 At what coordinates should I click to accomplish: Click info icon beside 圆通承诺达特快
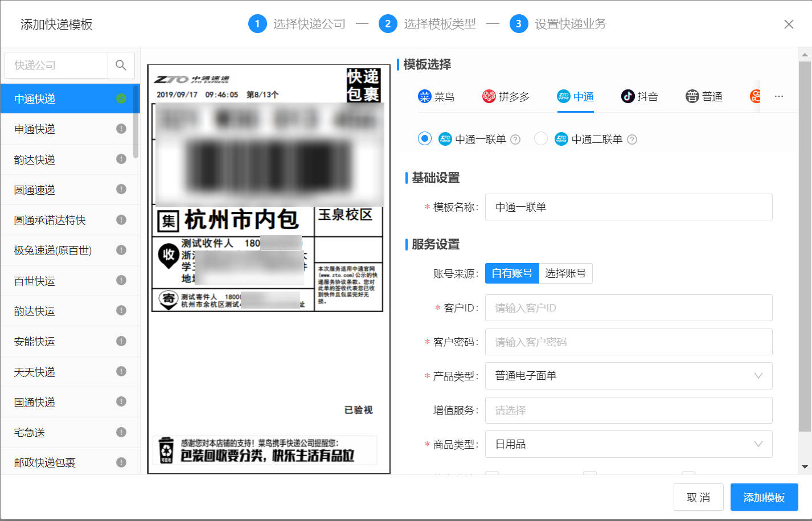(121, 220)
